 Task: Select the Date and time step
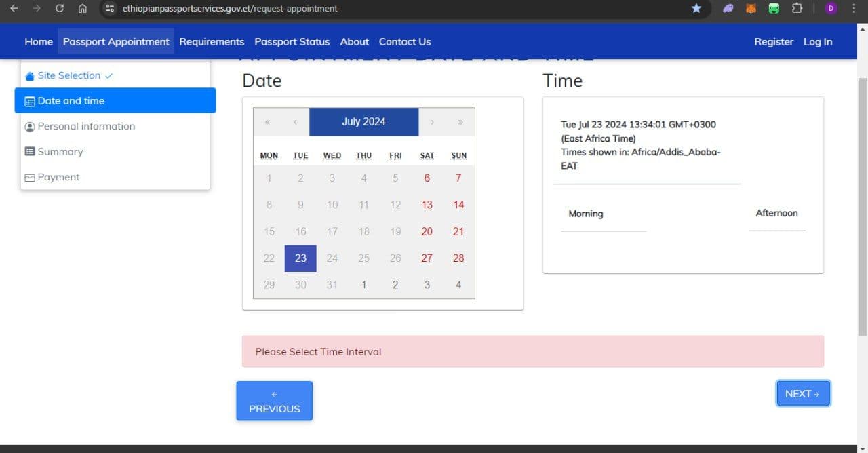click(115, 100)
